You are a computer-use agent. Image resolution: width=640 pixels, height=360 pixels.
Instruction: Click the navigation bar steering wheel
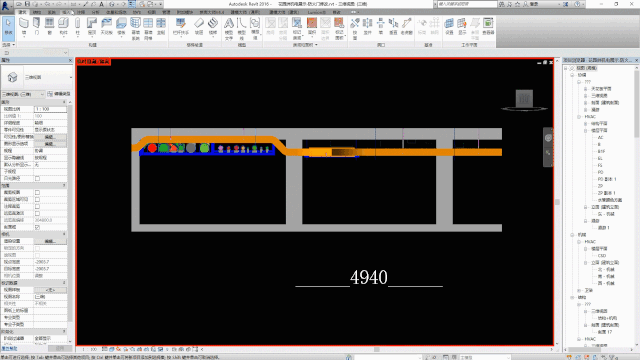pos(548,138)
